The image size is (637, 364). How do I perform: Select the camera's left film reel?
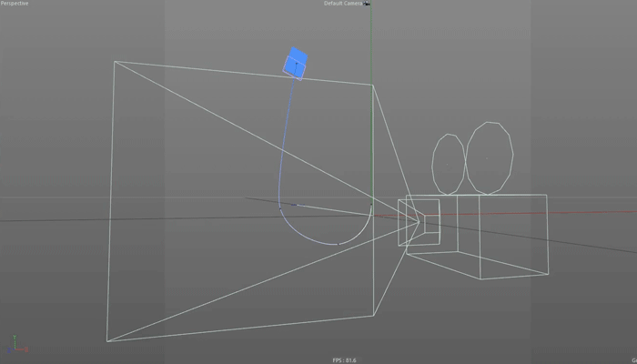tap(448, 163)
